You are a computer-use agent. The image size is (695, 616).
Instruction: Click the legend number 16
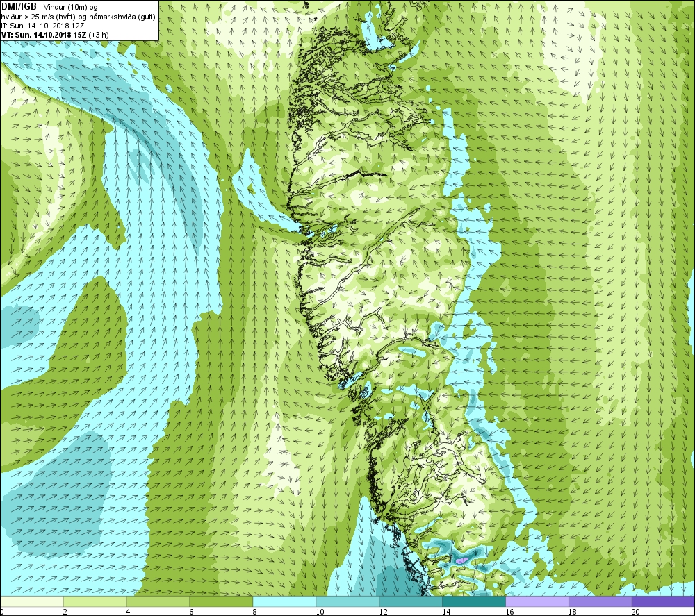[509, 612]
